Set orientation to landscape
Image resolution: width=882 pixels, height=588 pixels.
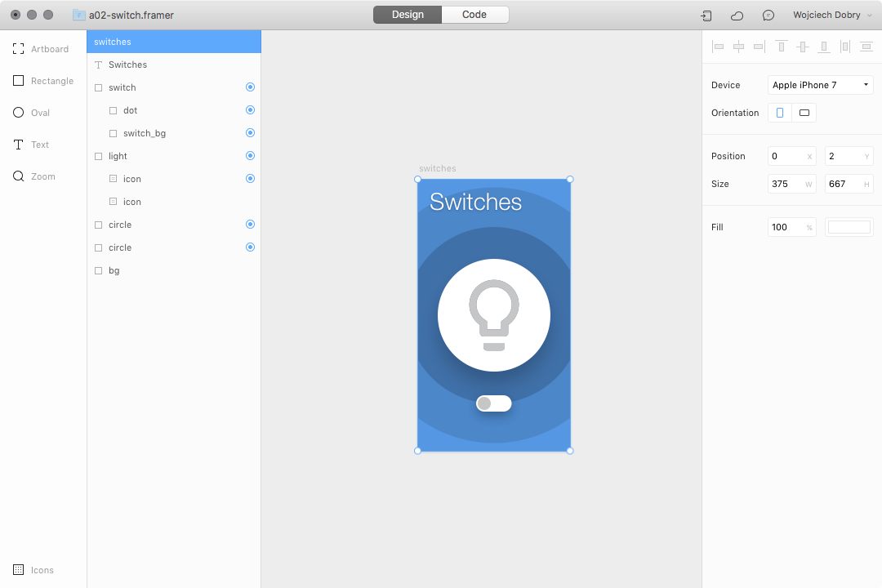804,112
